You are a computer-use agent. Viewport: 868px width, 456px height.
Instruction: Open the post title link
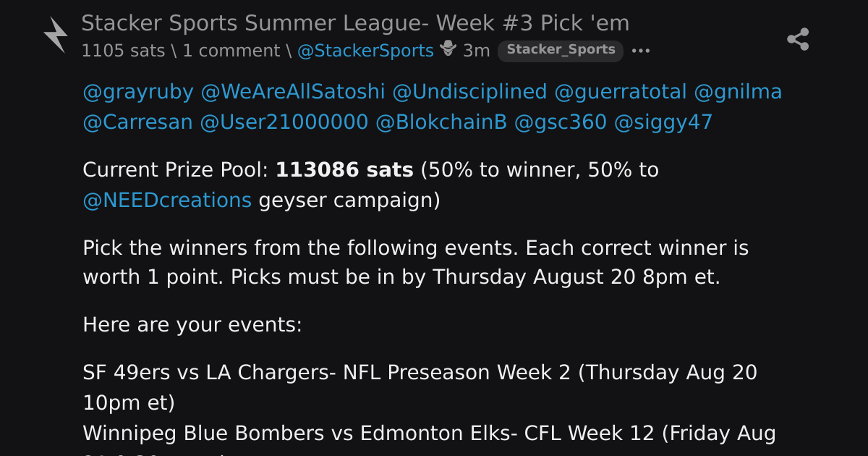pos(355,24)
